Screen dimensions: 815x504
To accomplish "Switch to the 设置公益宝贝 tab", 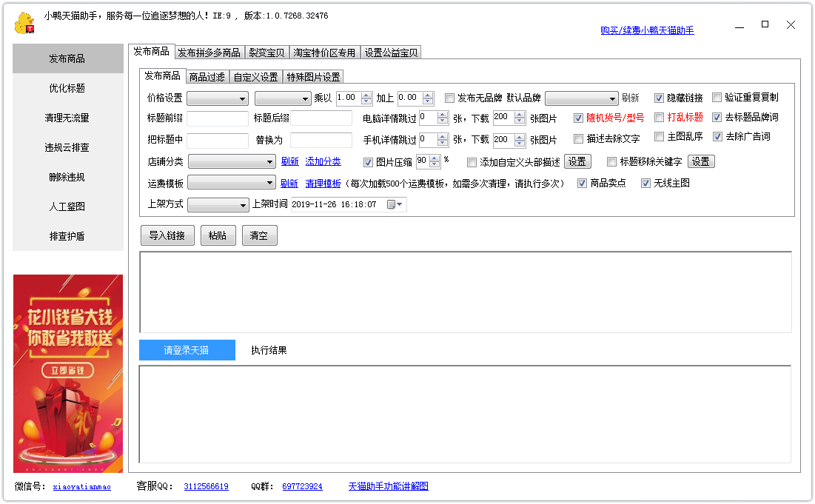I will pyautogui.click(x=391, y=53).
